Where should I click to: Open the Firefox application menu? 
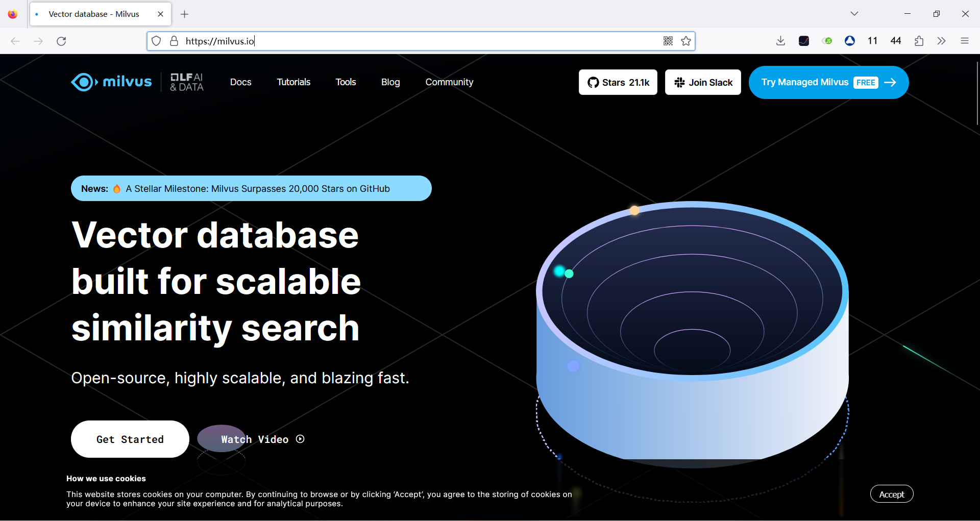coord(965,41)
